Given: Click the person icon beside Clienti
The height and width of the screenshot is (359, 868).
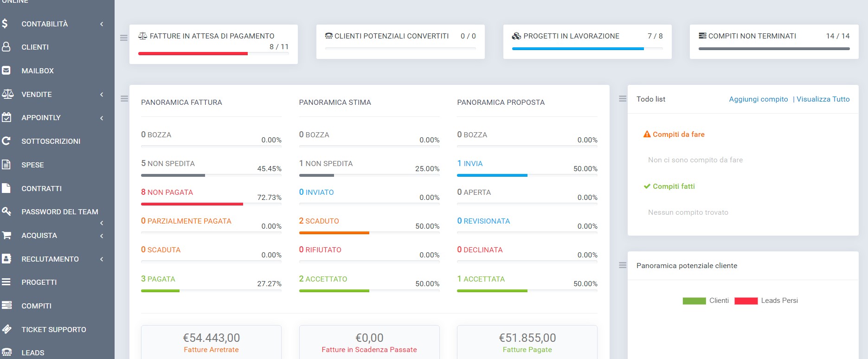Looking at the screenshot, I should pyautogui.click(x=6, y=47).
